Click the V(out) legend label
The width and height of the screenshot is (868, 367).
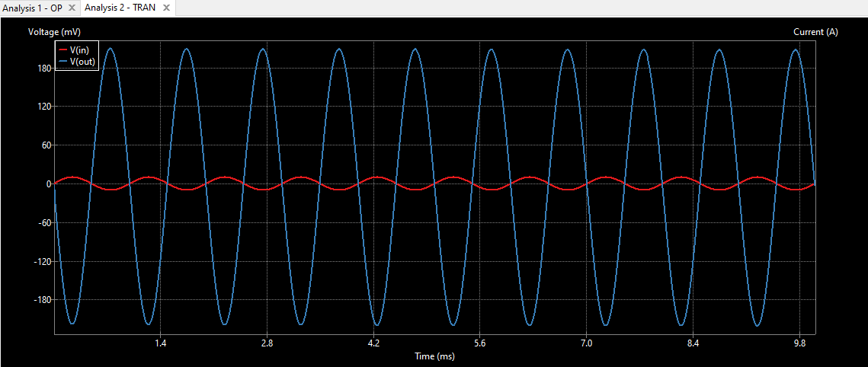pos(84,62)
